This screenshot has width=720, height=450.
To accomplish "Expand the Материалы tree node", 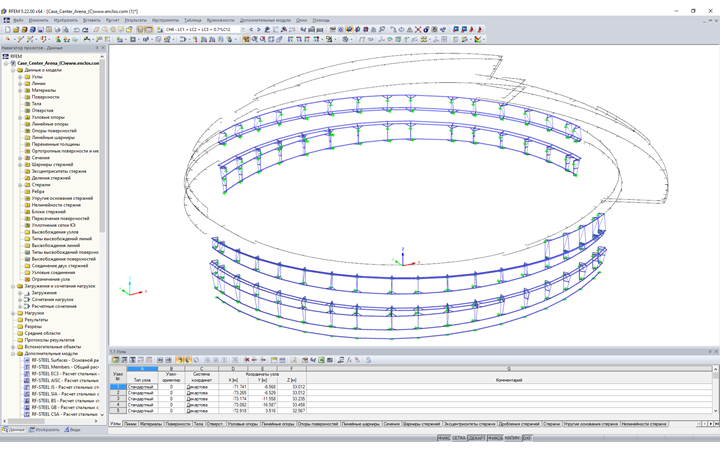I will (20, 90).
